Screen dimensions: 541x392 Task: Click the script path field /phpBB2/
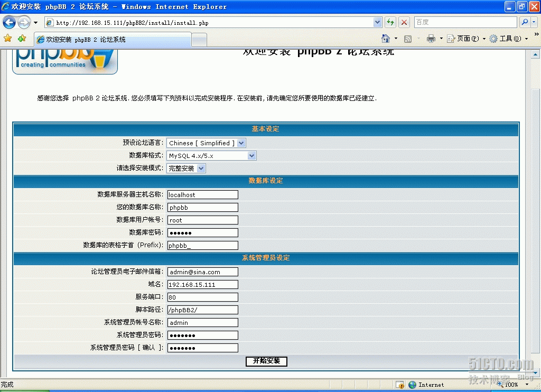pyautogui.click(x=202, y=310)
